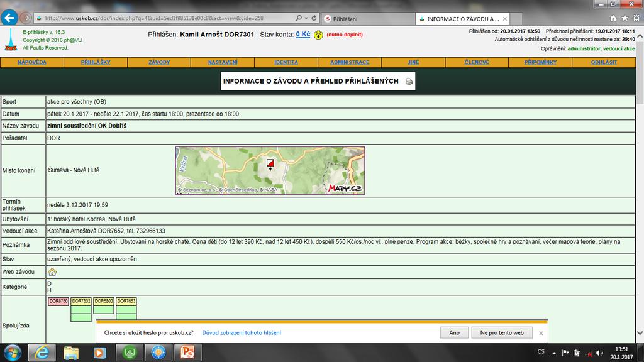Open the ZÁVODY menu

click(x=159, y=62)
